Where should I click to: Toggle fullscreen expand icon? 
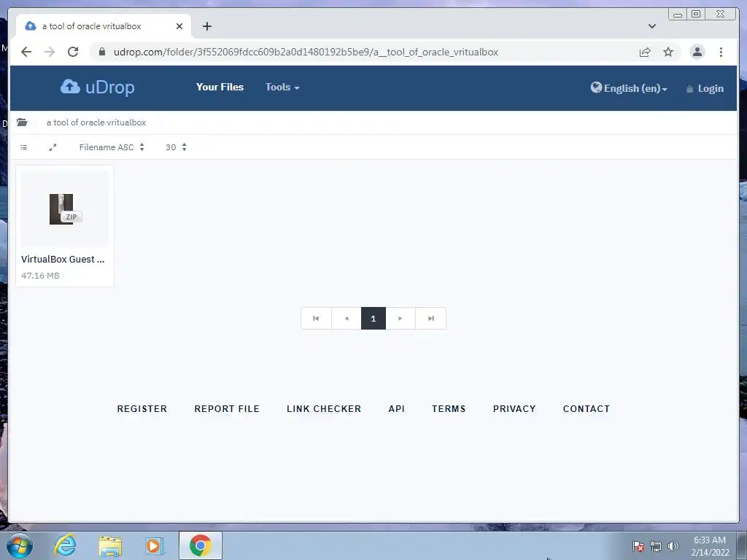point(53,147)
